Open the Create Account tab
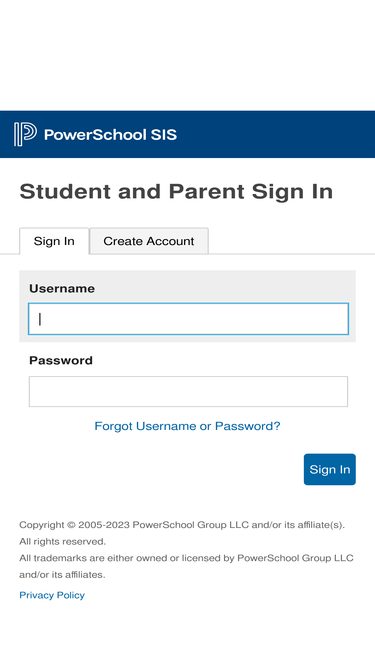375x667 pixels. point(149,241)
